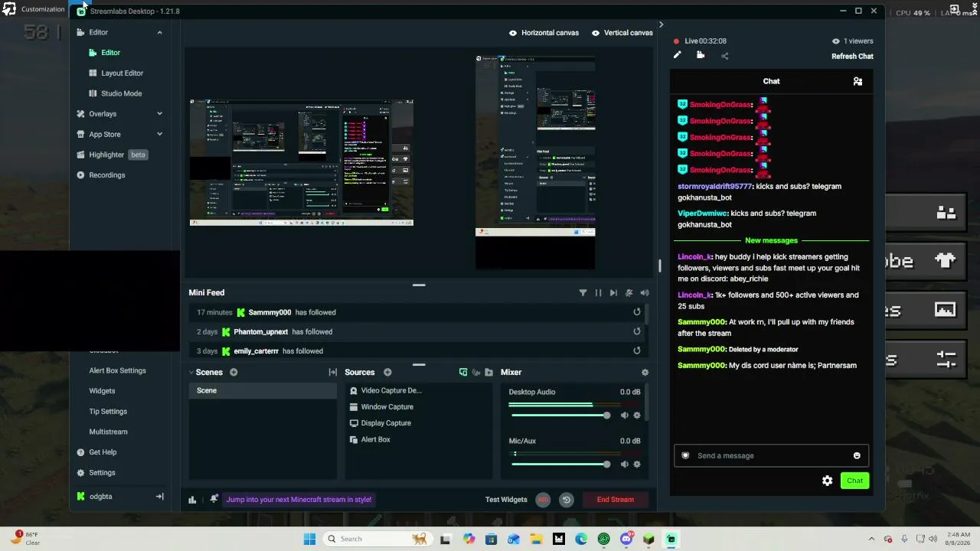This screenshot has width=980, height=551.
Task: Open the emoji picker in chat input
Action: coord(857,456)
